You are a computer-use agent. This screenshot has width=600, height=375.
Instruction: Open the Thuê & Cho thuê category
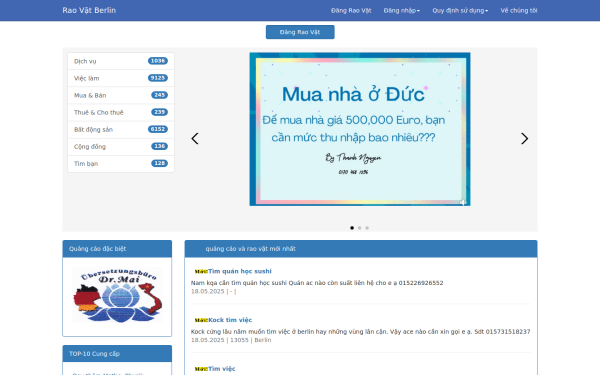(121, 112)
